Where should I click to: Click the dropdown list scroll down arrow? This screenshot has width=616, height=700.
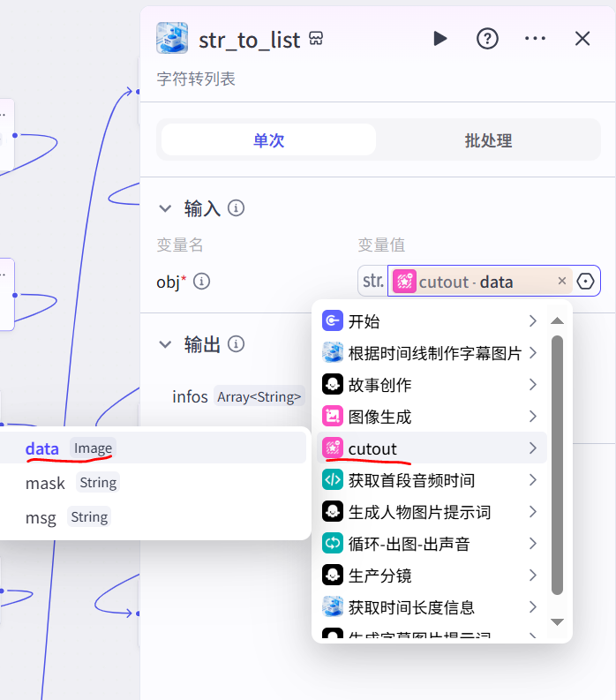coord(557,621)
